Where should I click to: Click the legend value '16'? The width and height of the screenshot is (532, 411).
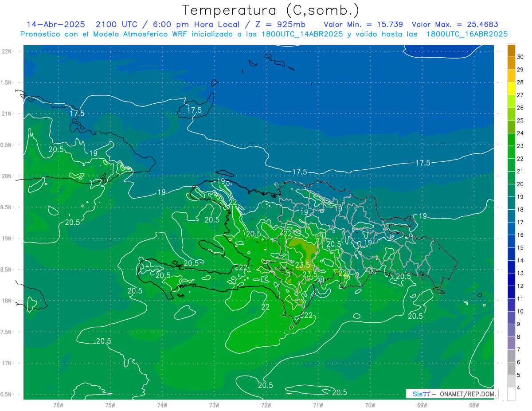coord(520,235)
